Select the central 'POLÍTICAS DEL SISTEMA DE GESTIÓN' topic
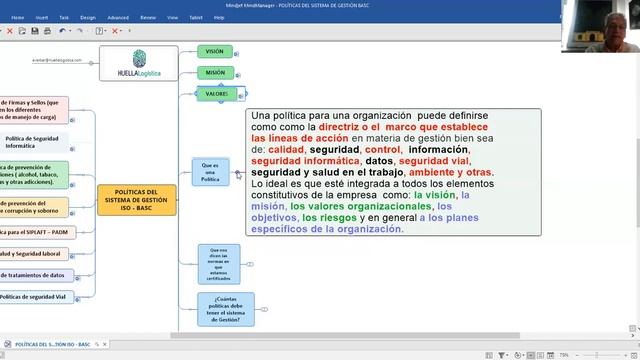Viewport: 640px width, 360px height. [x=137, y=200]
